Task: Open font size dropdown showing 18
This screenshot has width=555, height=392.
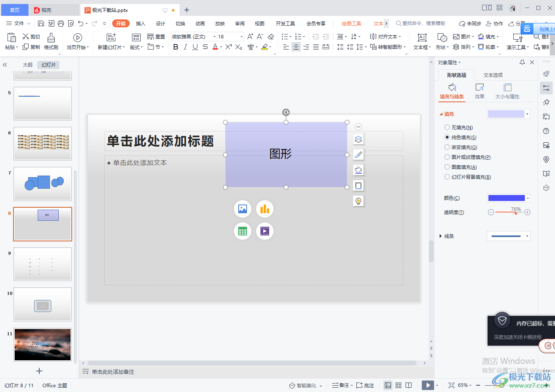Action: (241, 36)
